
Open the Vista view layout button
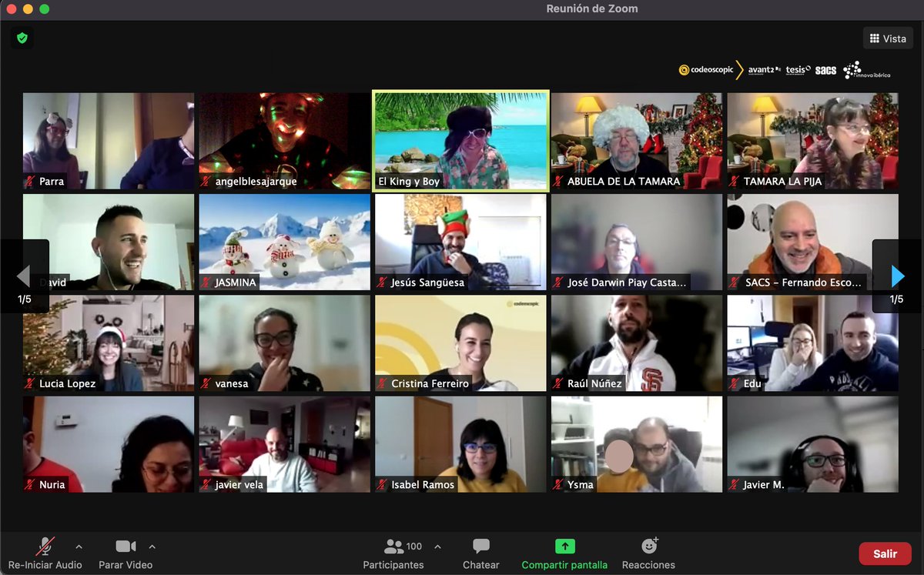pos(888,38)
